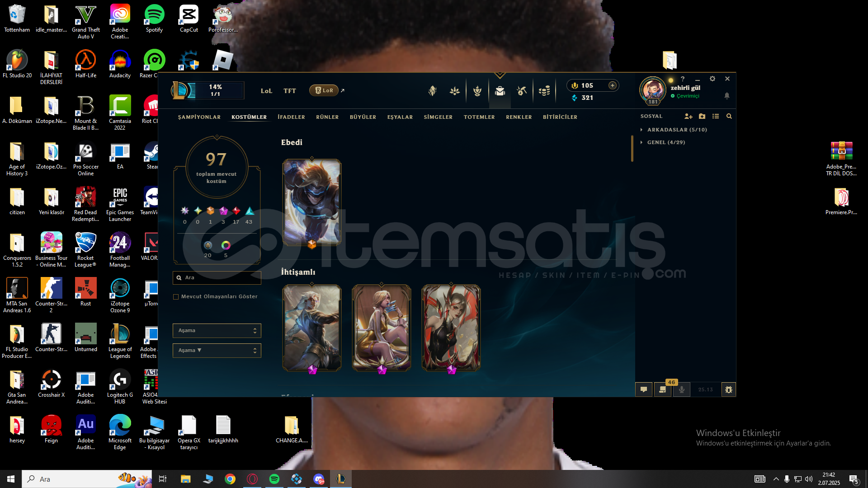Open the Loot crafting hammer icon
The image size is (868, 488).
tap(522, 91)
